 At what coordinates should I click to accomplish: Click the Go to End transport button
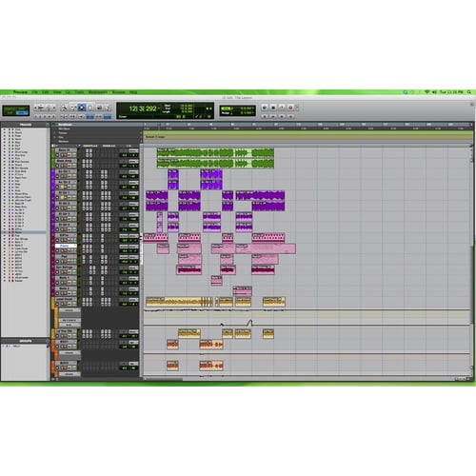click(x=290, y=116)
